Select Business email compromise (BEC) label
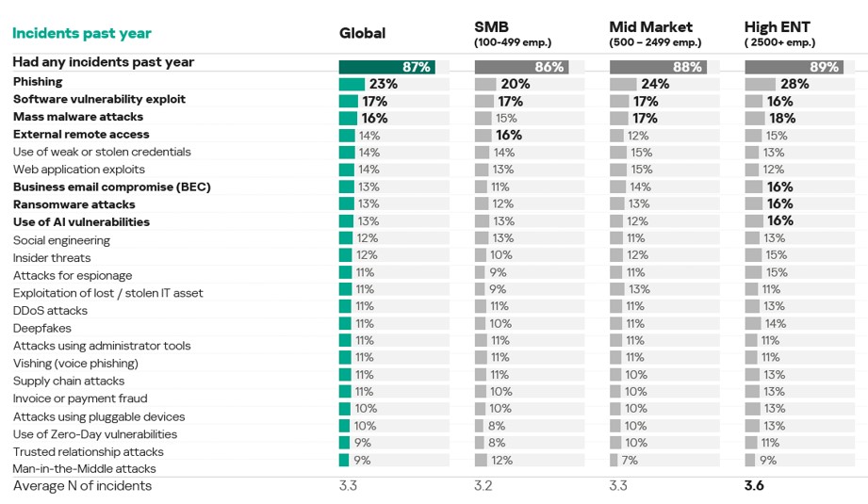Screen dimensions: 868x504 click(x=112, y=187)
